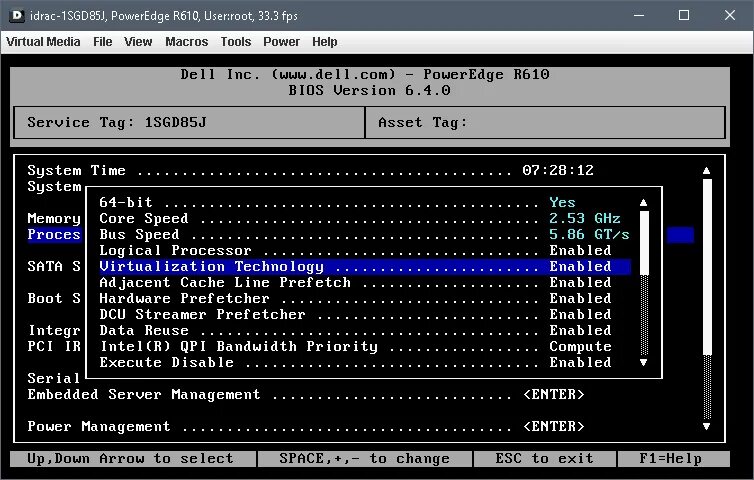Click the 64-bit row label

(126, 202)
